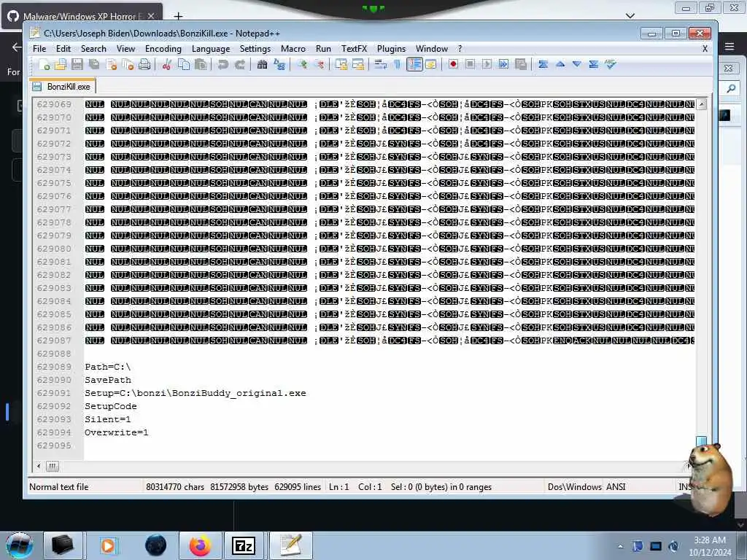Viewport: 747px width, 560px height.
Task: Click the Paste toolbar icon
Action: pos(201,64)
